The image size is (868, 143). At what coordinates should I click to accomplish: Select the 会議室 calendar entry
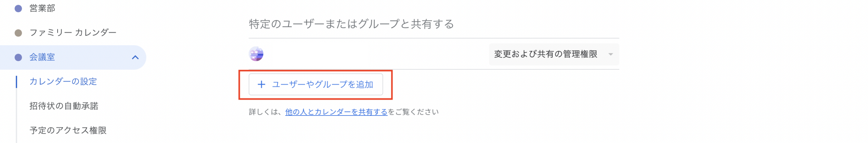[x=42, y=57]
